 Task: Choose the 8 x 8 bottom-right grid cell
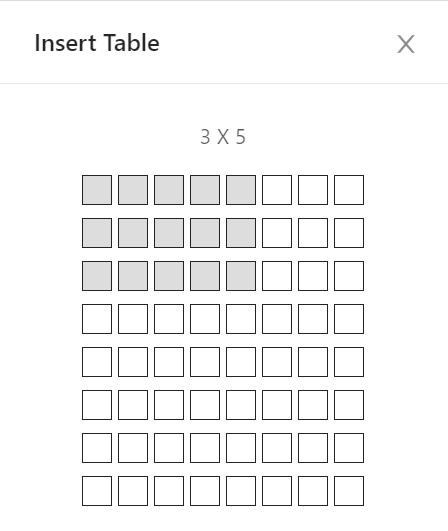[349, 491]
